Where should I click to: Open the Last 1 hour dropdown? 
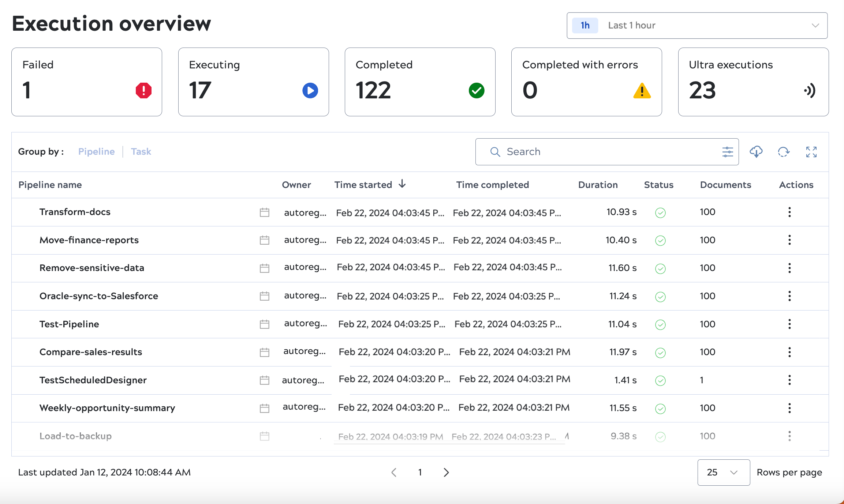697,26
